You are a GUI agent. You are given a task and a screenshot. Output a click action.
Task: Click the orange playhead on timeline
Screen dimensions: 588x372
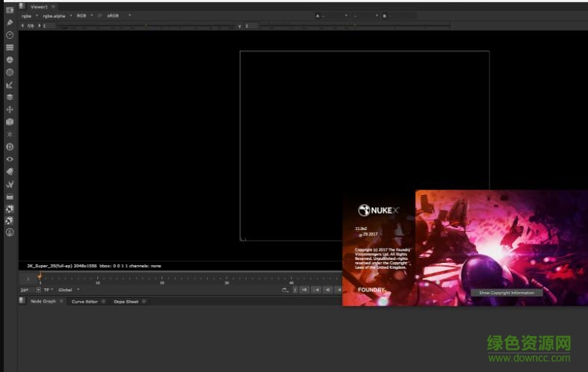point(40,277)
